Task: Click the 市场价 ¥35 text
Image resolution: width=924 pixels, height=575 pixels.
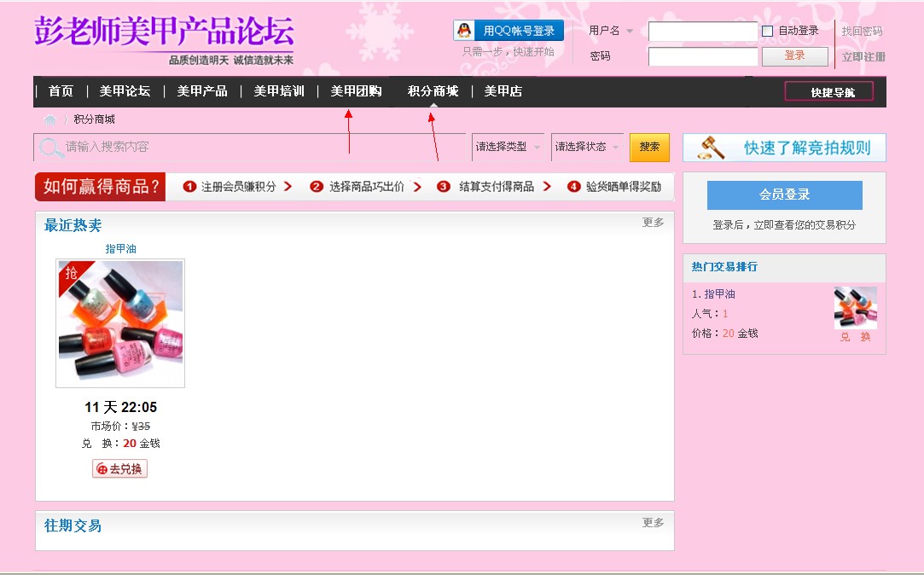Action: coord(120,426)
